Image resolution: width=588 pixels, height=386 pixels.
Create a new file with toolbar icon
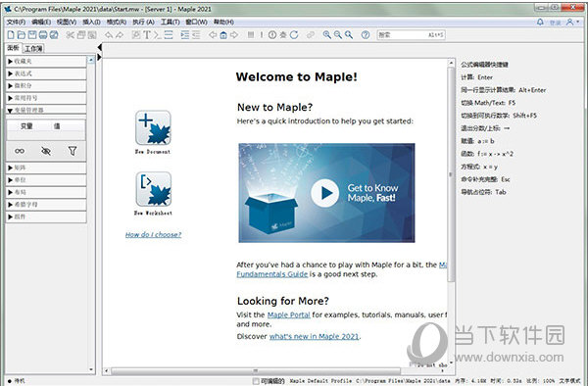tap(11, 35)
